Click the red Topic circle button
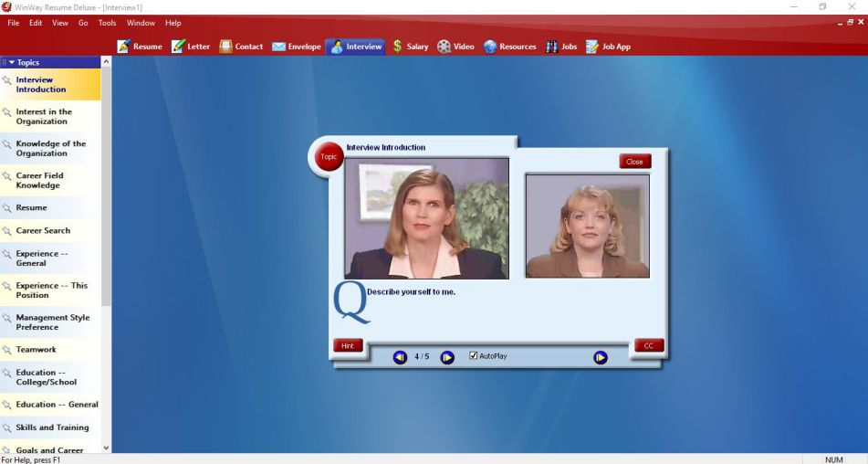 click(x=329, y=157)
